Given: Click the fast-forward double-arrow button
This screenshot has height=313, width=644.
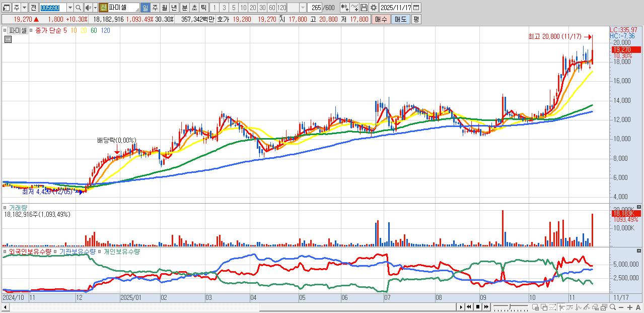Looking at the screenshot, I should point(486,307).
